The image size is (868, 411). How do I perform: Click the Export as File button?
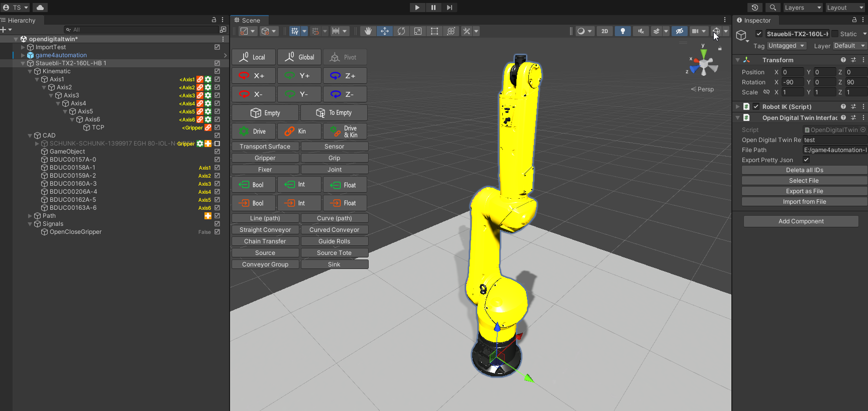pos(804,191)
